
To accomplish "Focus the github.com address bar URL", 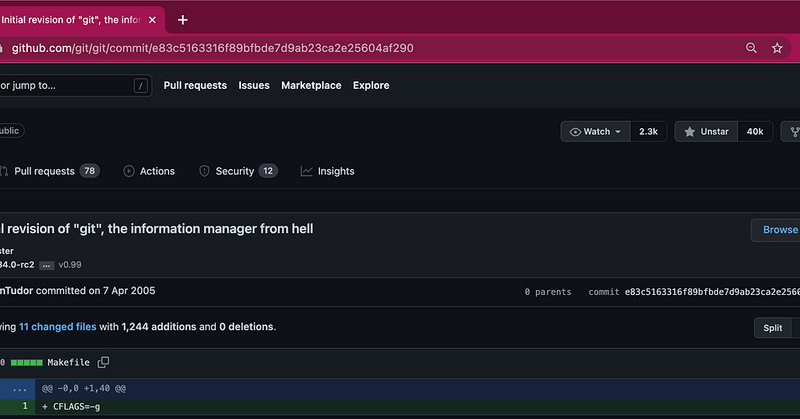I will click(212, 48).
